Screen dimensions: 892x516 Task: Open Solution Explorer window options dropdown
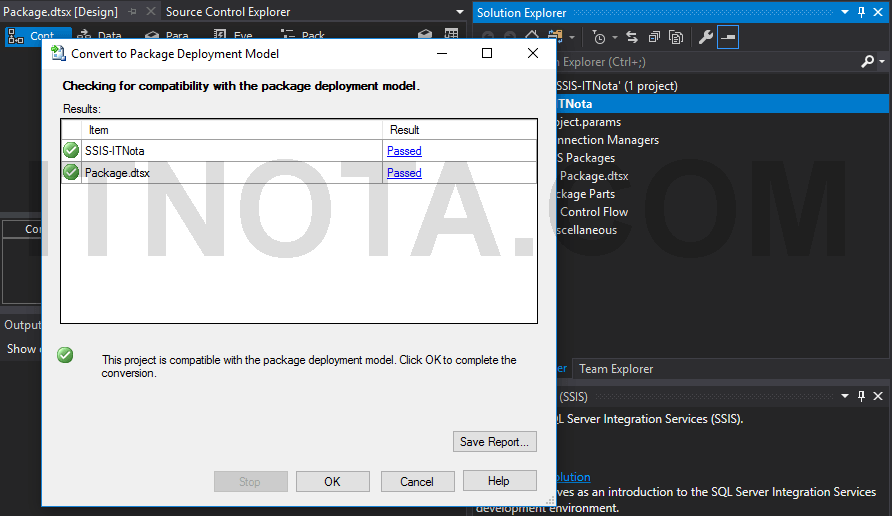844,12
